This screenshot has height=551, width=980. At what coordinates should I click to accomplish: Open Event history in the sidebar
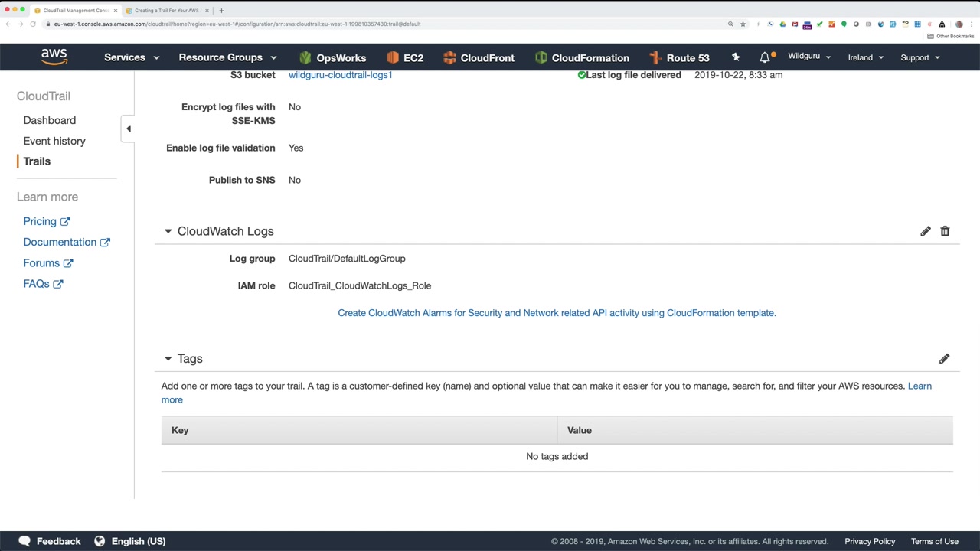(54, 141)
